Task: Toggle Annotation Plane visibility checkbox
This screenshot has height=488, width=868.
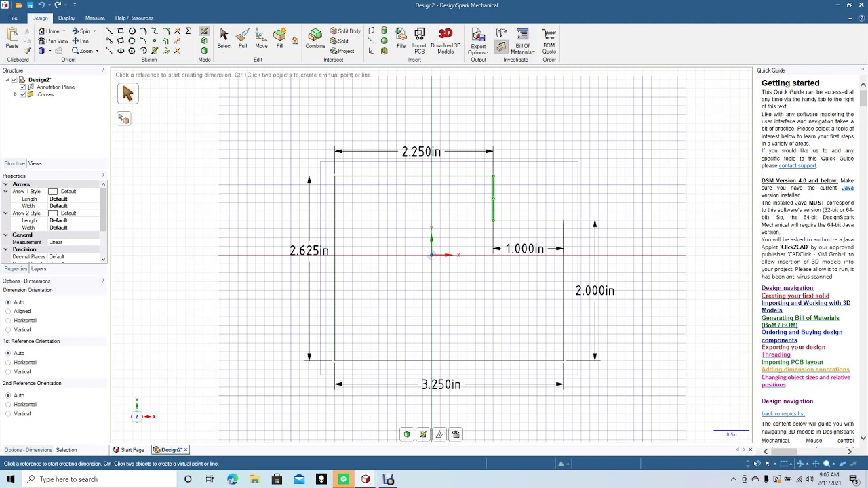Action: tap(22, 87)
